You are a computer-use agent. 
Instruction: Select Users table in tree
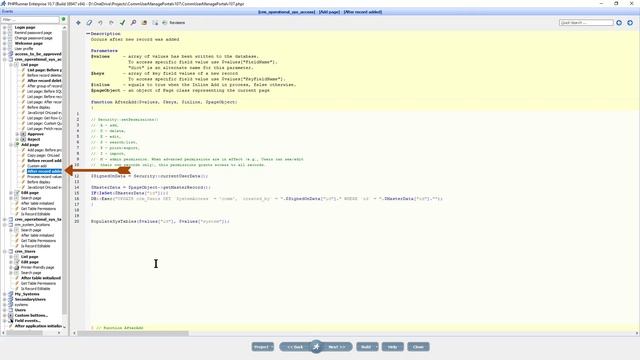20,310
